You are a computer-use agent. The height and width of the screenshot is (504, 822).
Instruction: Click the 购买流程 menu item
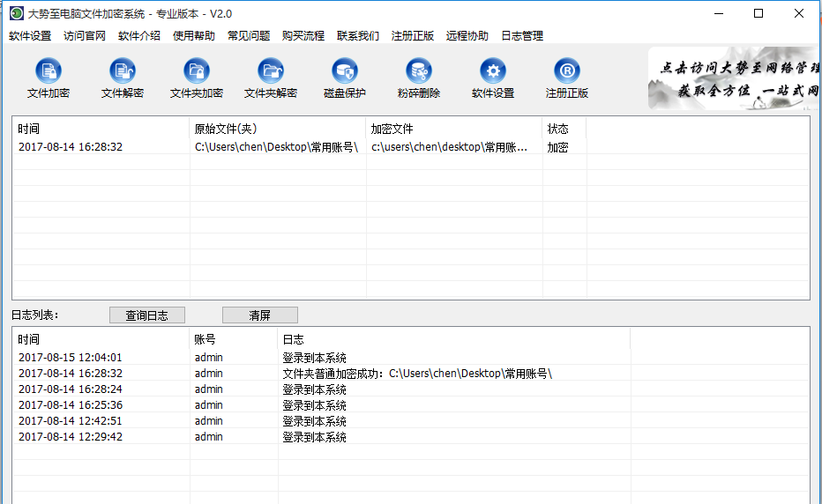click(x=303, y=36)
